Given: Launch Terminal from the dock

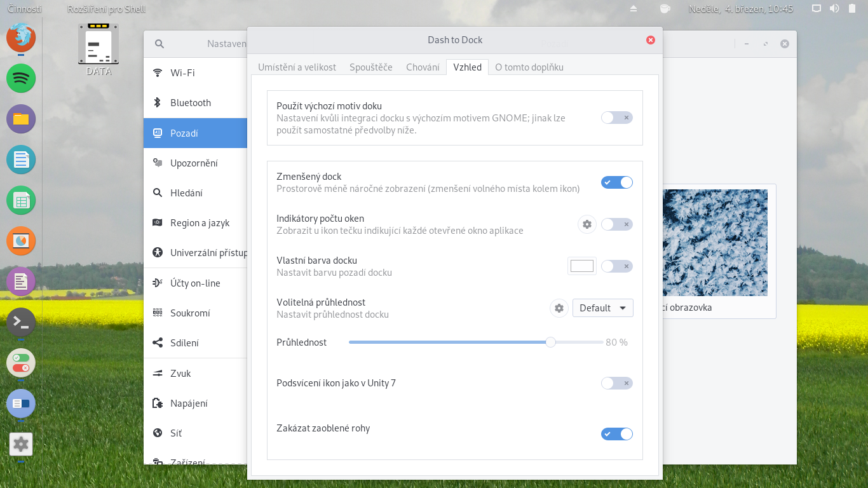Looking at the screenshot, I should click(x=21, y=322).
